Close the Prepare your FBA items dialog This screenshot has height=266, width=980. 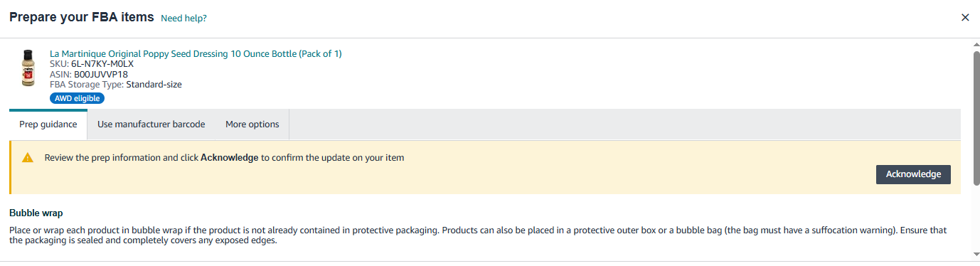coord(965,17)
